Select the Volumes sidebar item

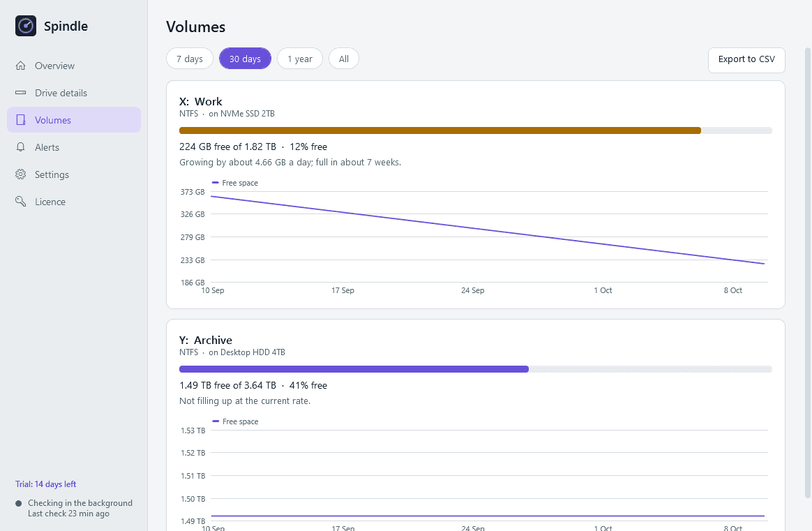[x=74, y=120]
